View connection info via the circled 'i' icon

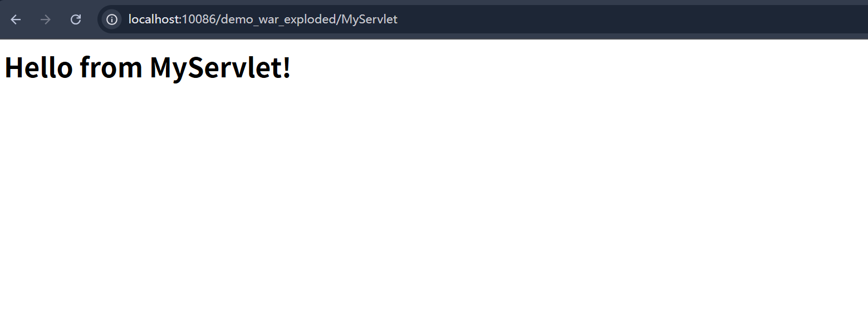(112, 19)
